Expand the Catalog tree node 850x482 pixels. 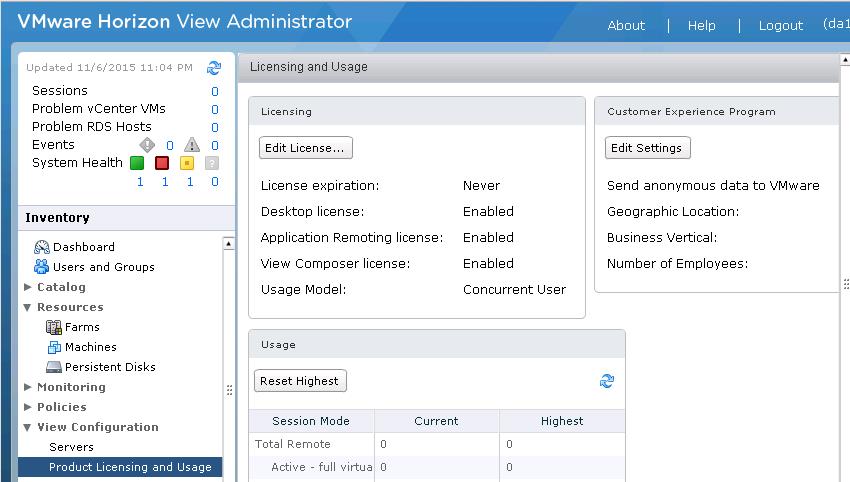click(x=28, y=287)
